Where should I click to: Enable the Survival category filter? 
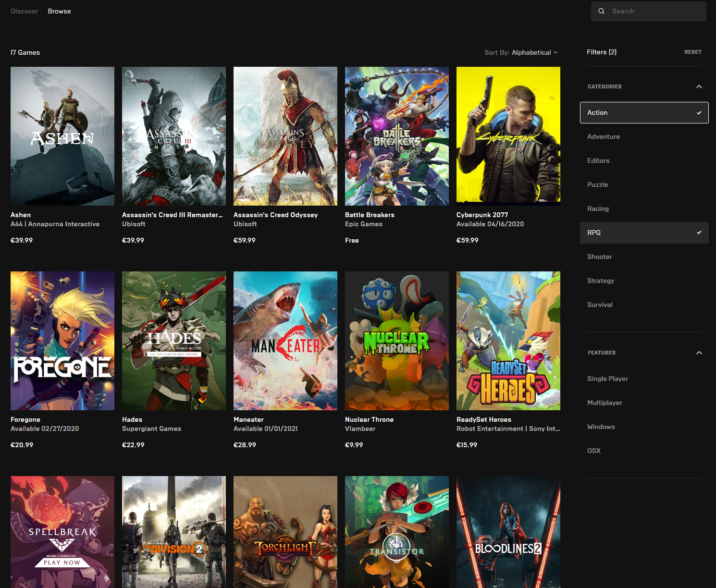(644, 305)
